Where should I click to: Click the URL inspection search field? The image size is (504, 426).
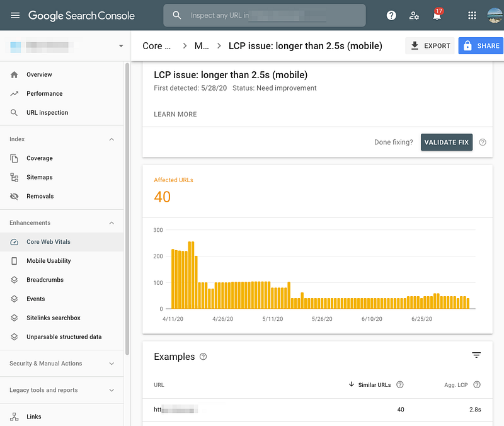point(265,15)
